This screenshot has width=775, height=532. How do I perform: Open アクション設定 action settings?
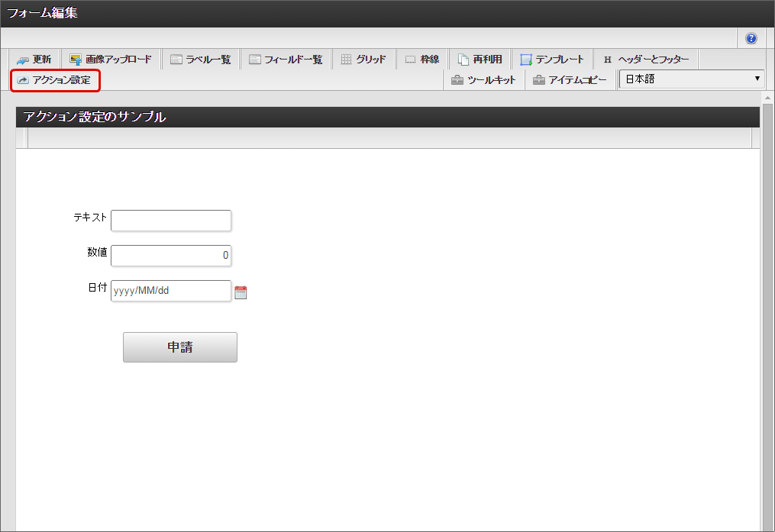pyautogui.click(x=55, y=80)
